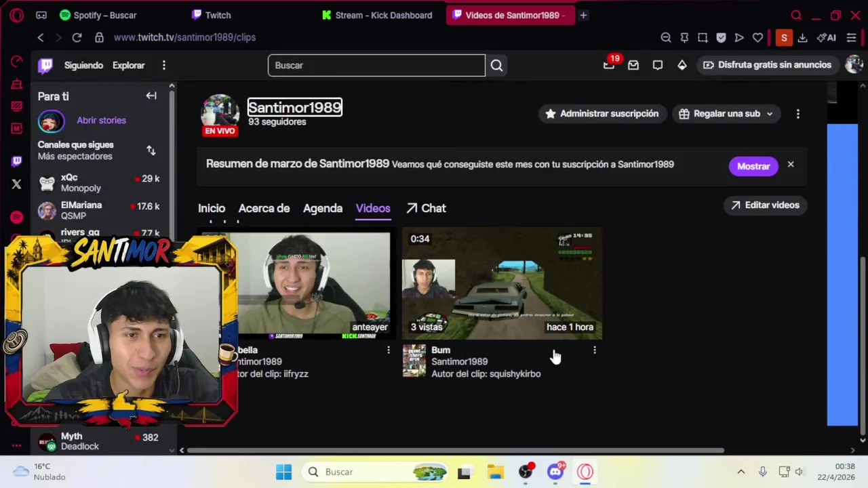The height and width of the screenshot is (488, 868).
Task: Click the Mostrar button in the recap banner
Action: point(753,166)
